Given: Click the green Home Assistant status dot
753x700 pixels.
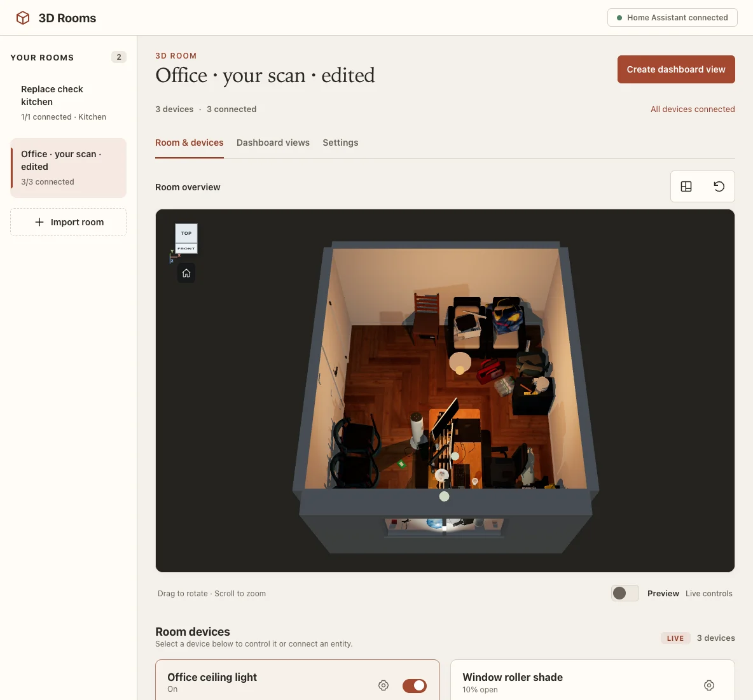Looking at the screenshot, I should 619,18.
